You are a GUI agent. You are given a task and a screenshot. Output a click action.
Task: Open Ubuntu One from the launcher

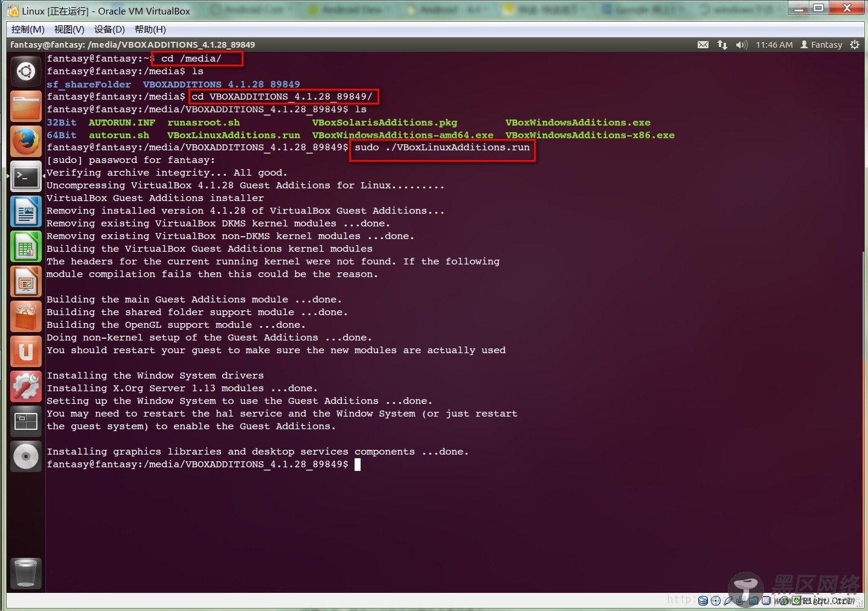click(26, 352)
